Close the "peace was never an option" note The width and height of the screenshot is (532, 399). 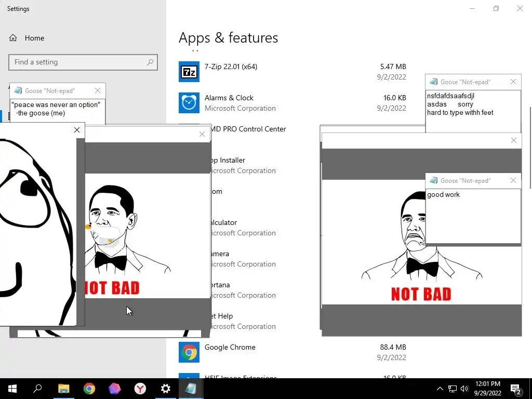pyautogui.click(x=98, y=90)
